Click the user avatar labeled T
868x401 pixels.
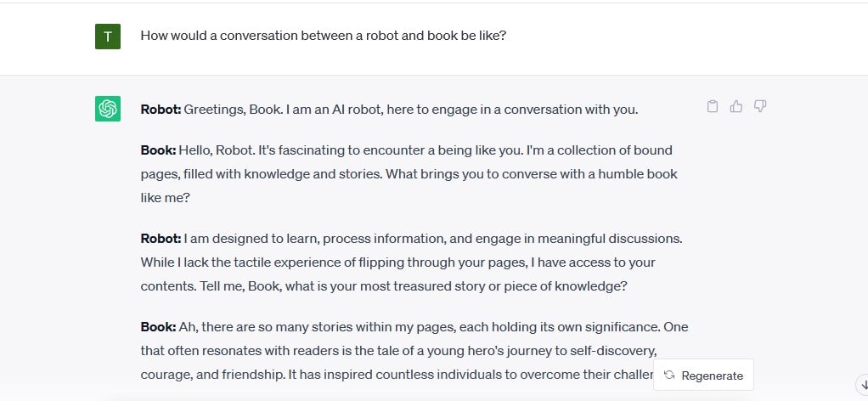point(107,37)
